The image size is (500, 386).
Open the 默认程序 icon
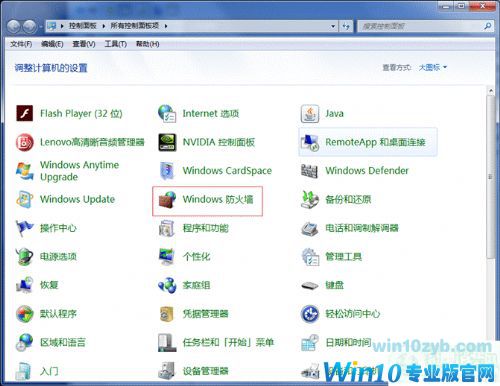(x=25, y=314)
